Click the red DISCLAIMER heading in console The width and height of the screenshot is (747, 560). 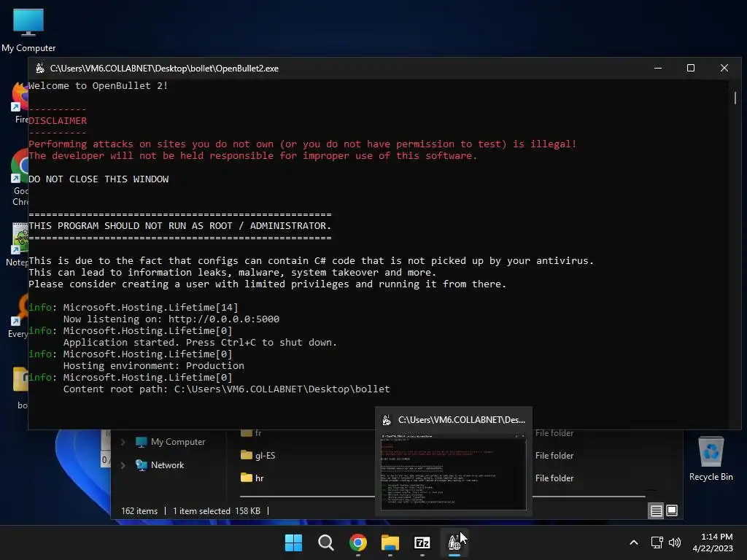(58, 120)
